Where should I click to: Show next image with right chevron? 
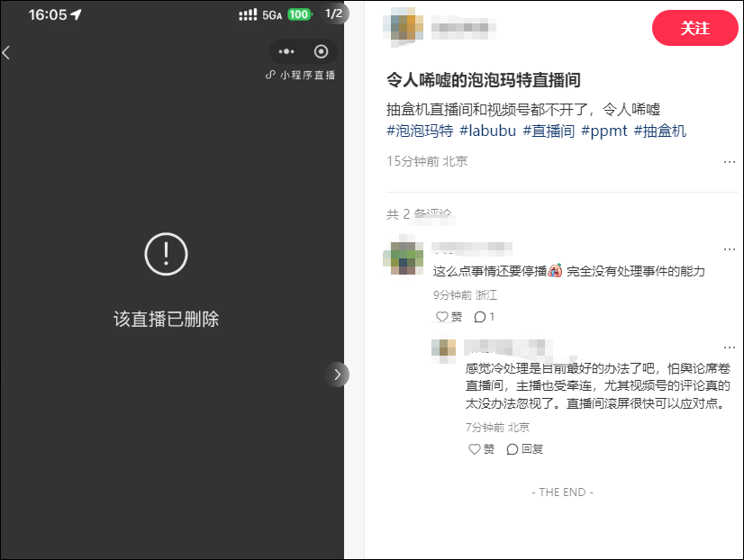click(337, 375)
